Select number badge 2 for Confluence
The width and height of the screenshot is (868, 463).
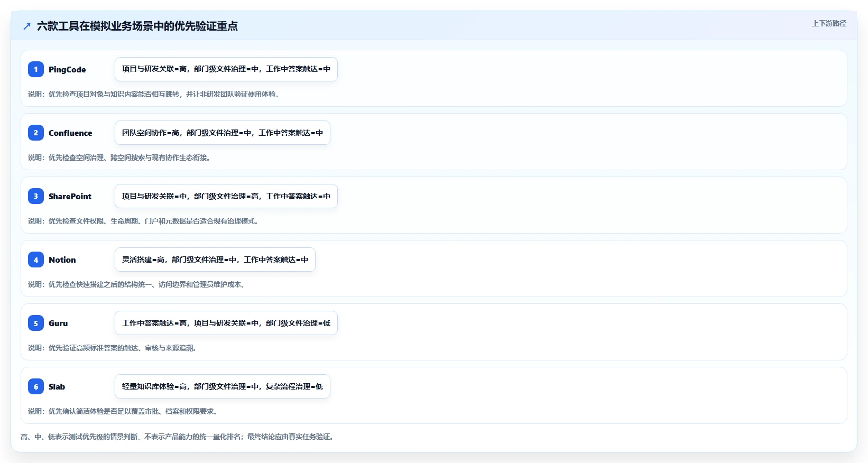pyautogui.click(x=36, y=133)
